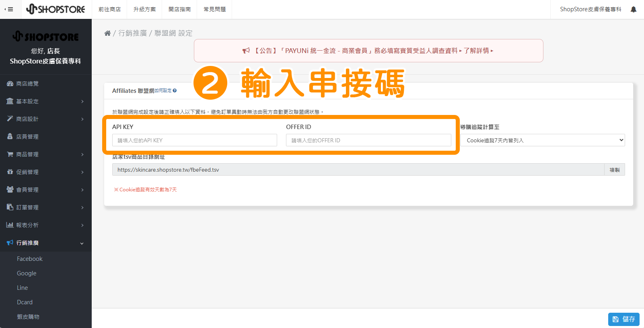
Task: Click the notification bell icon
Action: click(x=634, y=9)
